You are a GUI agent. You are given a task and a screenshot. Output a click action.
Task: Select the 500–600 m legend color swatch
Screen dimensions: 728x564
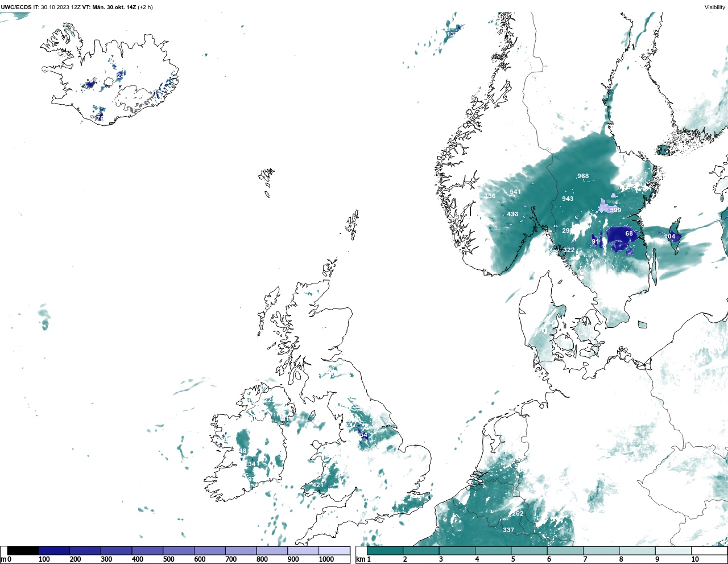pyautogui.click(x=179, y=550)
